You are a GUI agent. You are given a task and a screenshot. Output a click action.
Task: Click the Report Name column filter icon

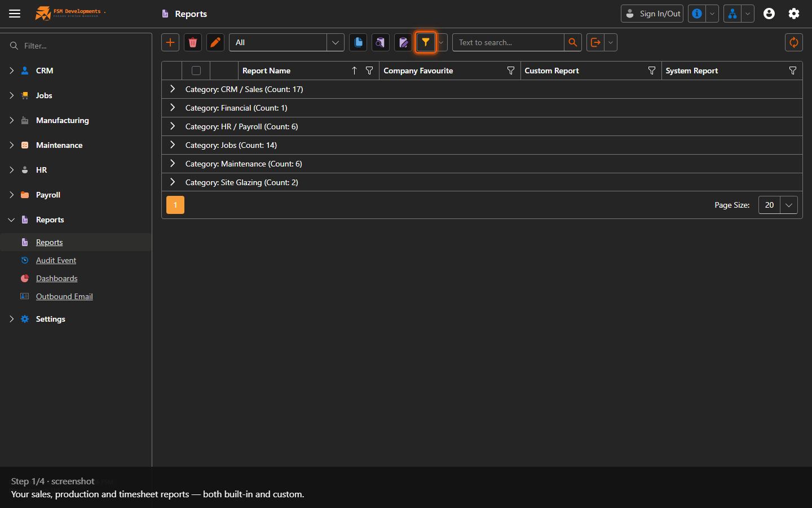click(x=369, y=71)
